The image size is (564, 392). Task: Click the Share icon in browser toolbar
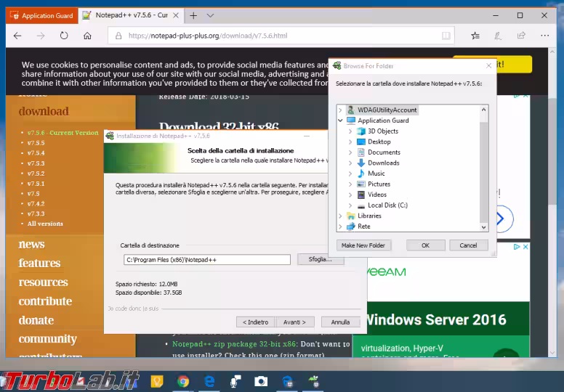pos(521,36)
